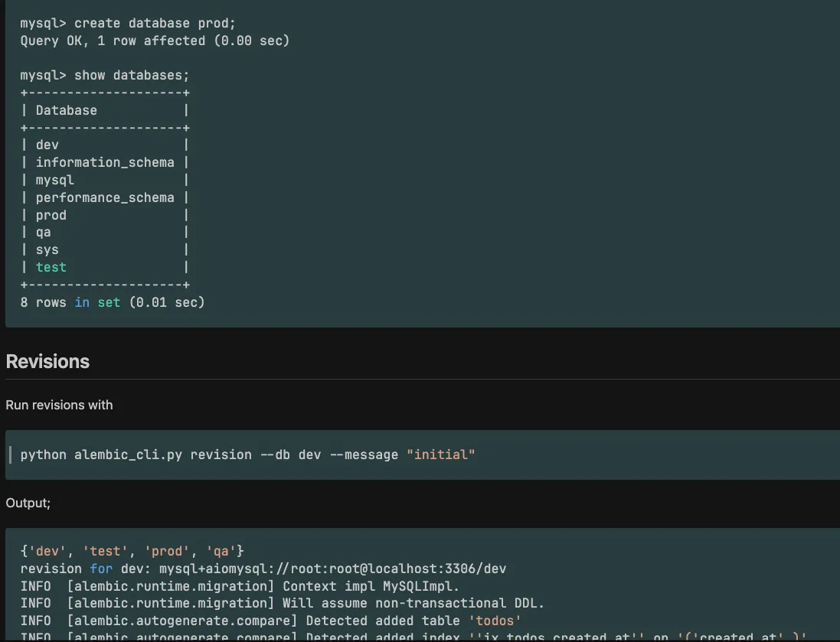Click the 'Run revisions with' label text
This screenshot has width=840, height=642.
click(59, 405)
